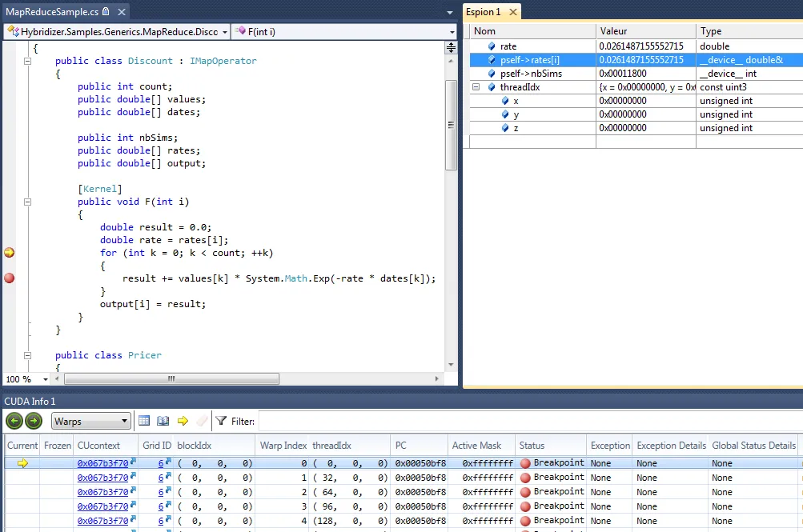The width and height of the screenshot is (803, 532).
Task: Click the green back arrow in CUDA Info
Action: [14, 420]
